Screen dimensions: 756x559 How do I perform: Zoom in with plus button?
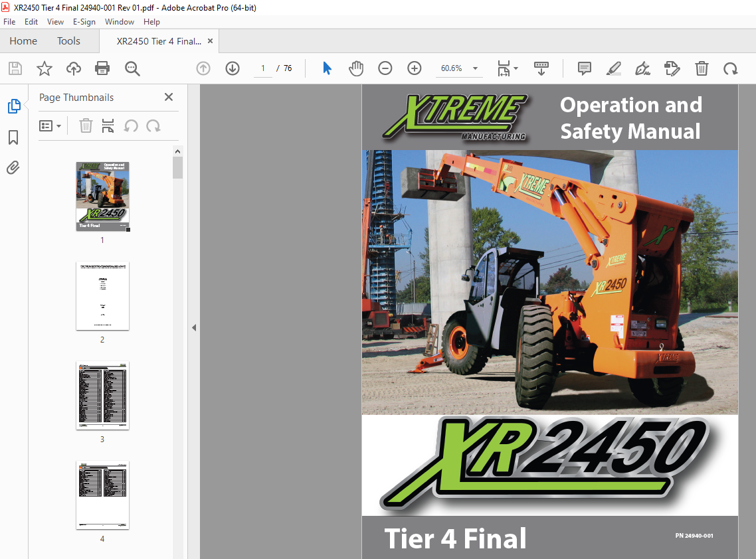click(x=414, y=68)
